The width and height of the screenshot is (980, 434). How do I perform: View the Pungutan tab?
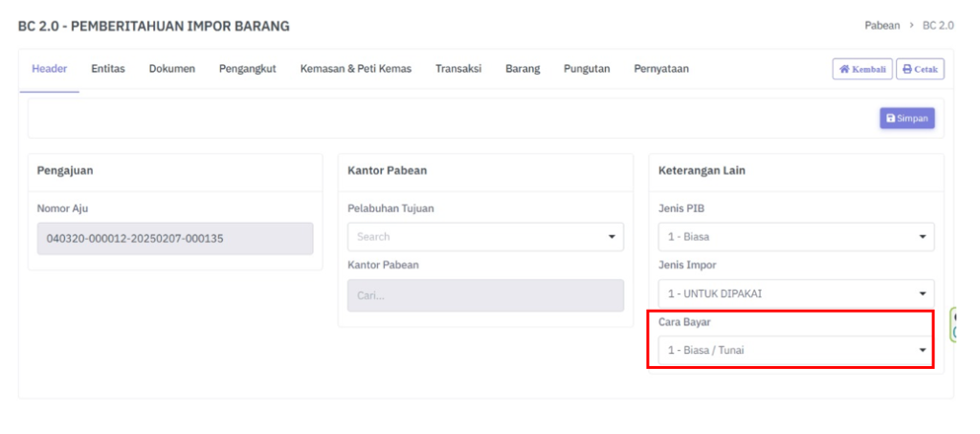click(x=587, y=69)
